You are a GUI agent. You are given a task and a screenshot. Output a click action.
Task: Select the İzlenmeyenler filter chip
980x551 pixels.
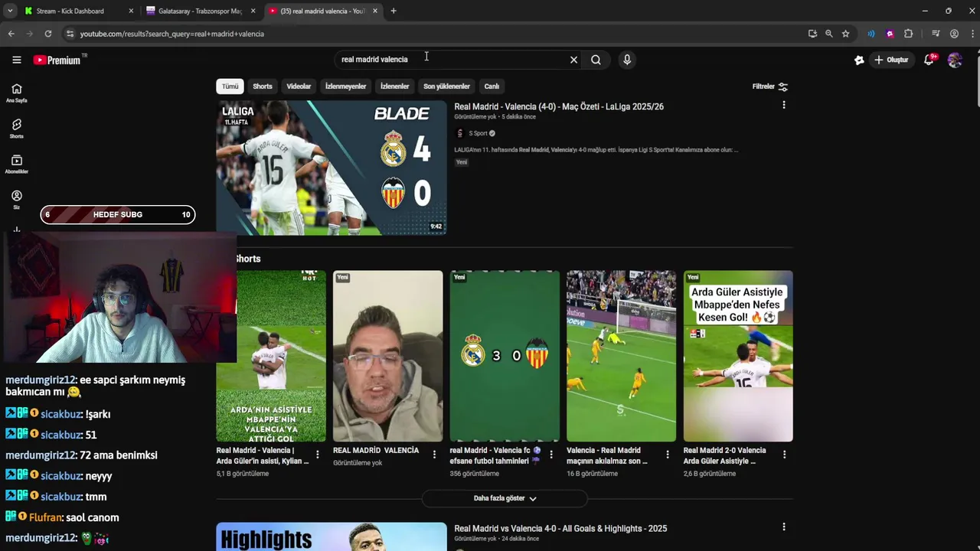coord(345,86)
